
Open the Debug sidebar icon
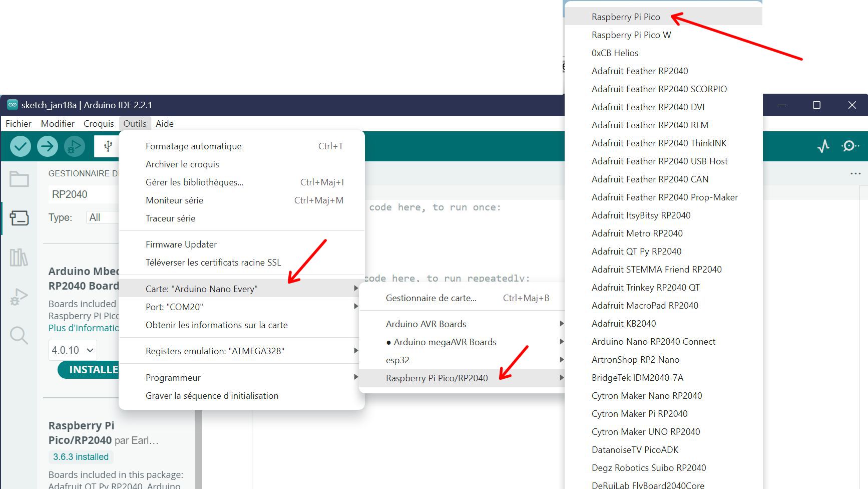[19, 297]
